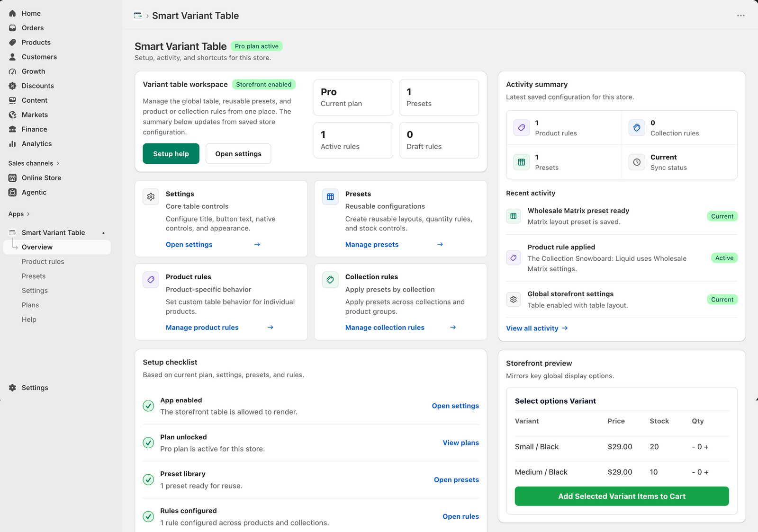
Task: Click the Plan unlocked green checkmark
Action: (x=148, y=443)
